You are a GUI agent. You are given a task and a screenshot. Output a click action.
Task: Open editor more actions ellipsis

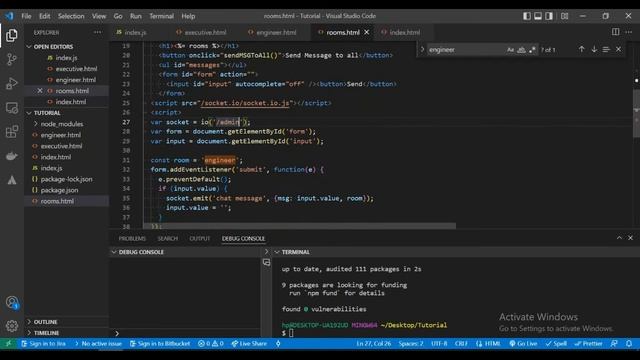click(629, 32)
